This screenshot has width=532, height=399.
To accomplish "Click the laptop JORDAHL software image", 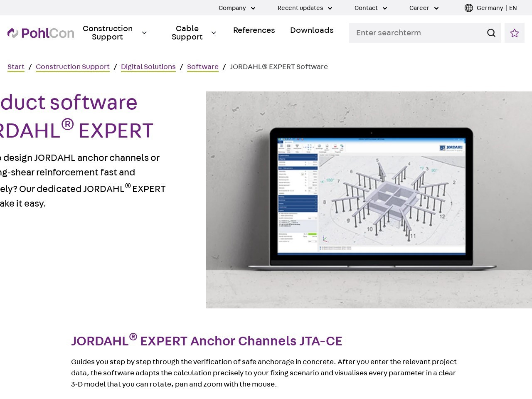I will coord(369,200).
